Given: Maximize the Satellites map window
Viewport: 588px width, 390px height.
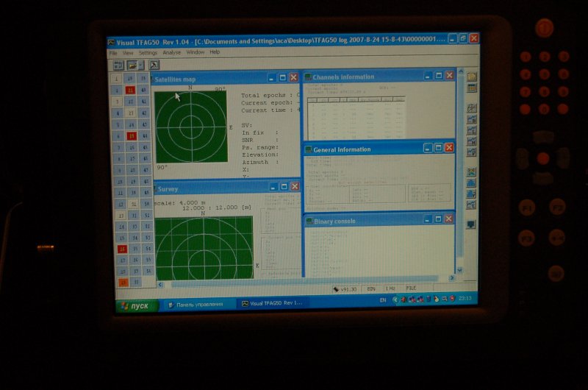Looking at the screenshot, I should 283,78.
